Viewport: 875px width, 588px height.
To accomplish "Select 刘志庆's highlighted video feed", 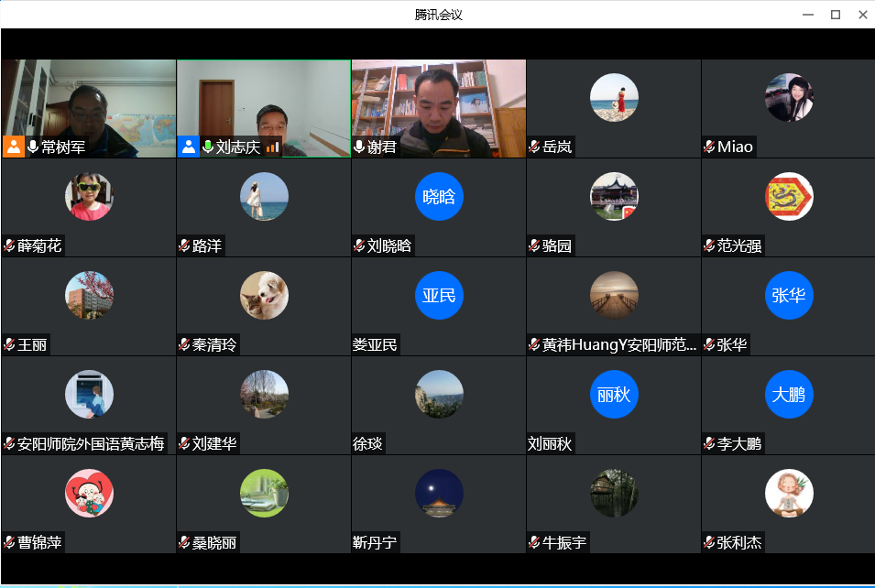I will [x=263, y=108].
